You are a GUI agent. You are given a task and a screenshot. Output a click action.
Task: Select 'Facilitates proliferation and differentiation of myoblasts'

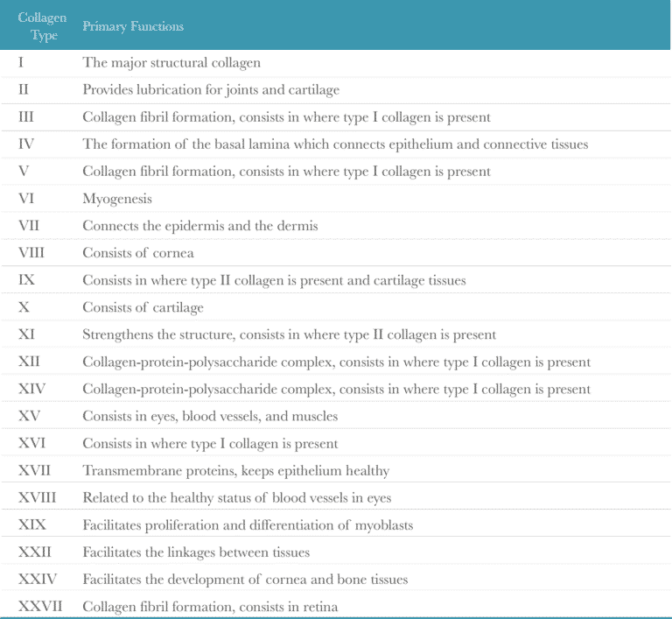[248, 525]
